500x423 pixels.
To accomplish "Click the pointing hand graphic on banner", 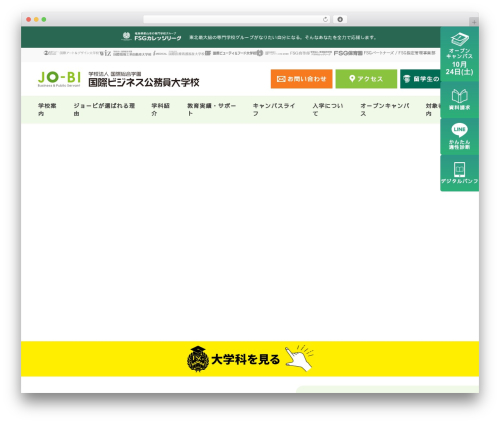I will (x=299, y=358).
